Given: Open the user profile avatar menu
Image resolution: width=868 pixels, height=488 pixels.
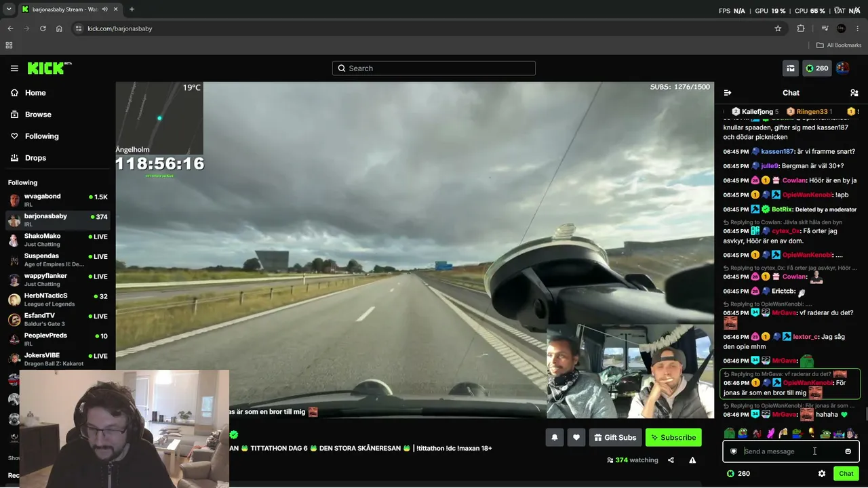Looking at the screenshot, I should coord(842,68).
